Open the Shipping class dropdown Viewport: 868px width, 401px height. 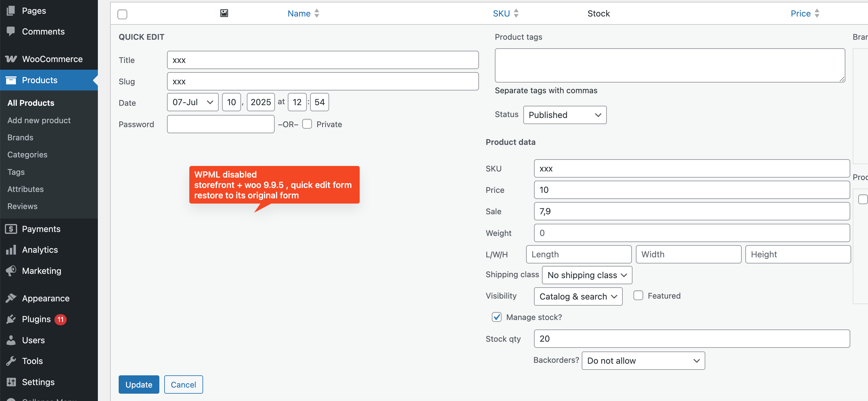pos(587,275)
